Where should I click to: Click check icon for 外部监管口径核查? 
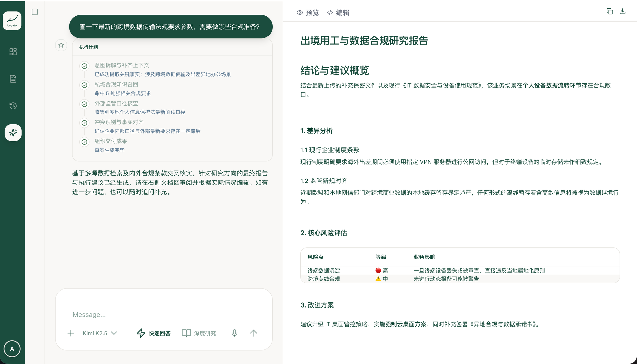tap(84, 104)
